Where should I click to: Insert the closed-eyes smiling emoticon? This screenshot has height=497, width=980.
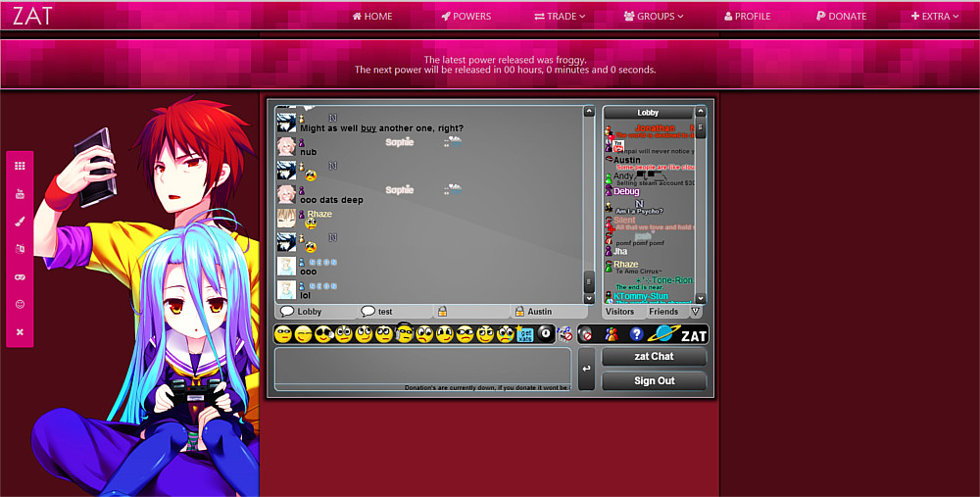[x=303, y=334]
